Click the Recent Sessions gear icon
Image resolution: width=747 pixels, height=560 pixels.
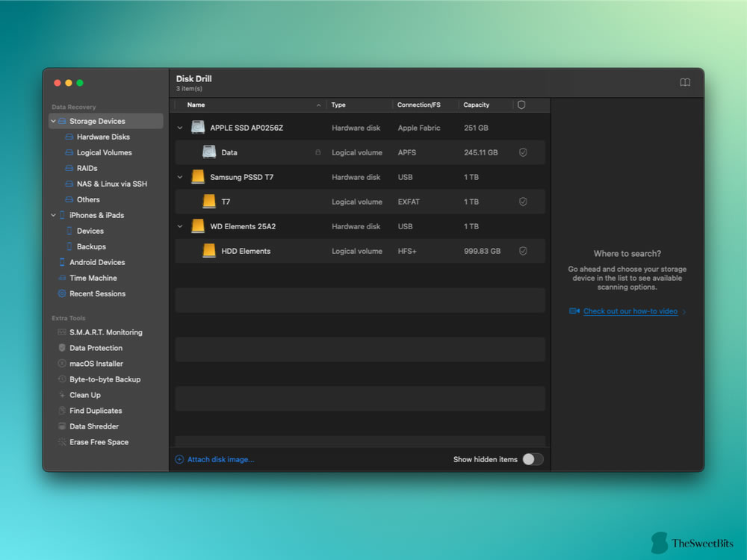[x=62, y=293]
